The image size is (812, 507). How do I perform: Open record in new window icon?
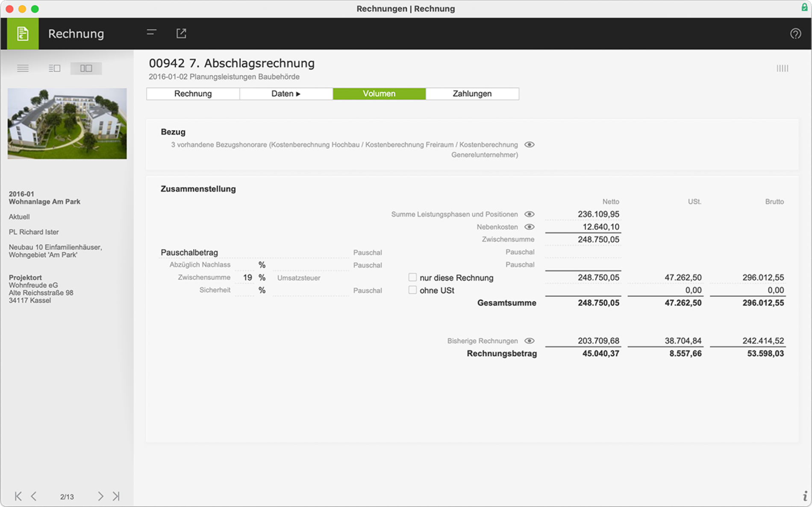181,33
